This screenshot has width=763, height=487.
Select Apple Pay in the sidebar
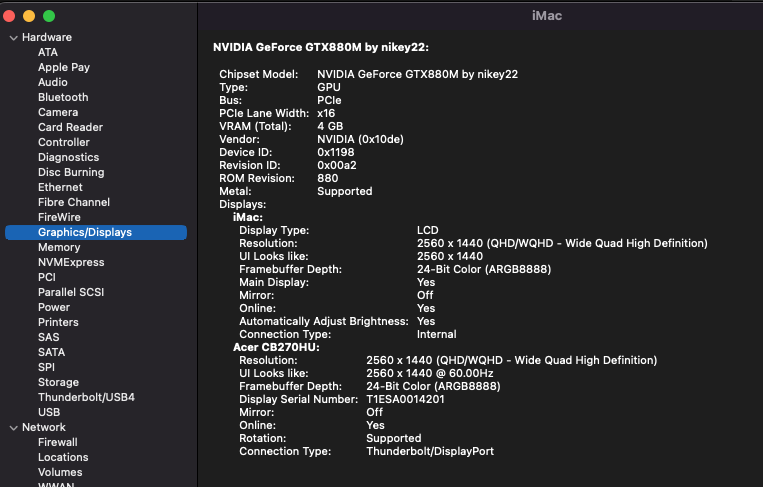[64, 67]
